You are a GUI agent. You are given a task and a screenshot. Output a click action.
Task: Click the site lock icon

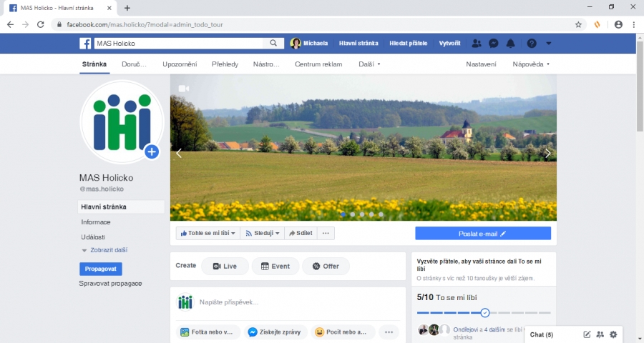(59, 24)
